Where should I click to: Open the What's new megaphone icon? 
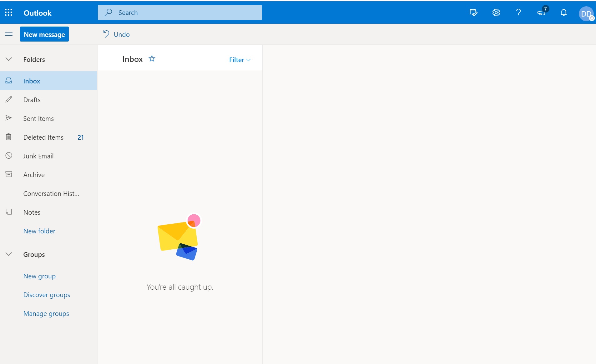(x=541, y=12)
